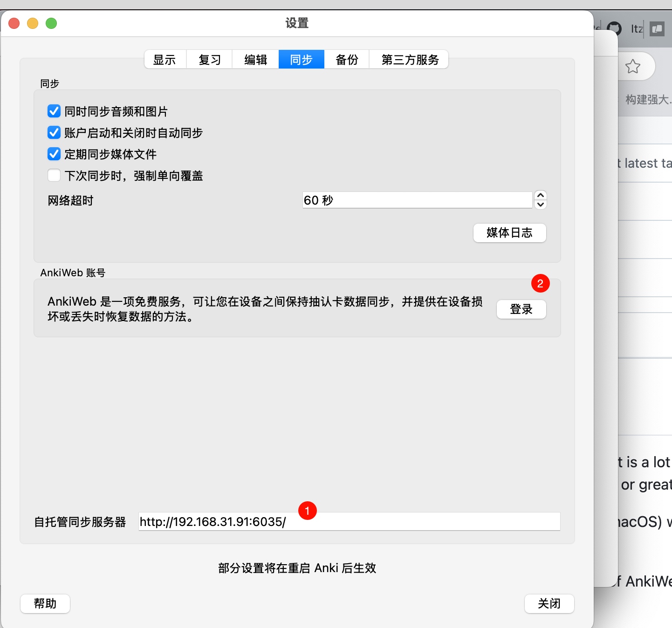Increase network timeout with up arrow
The height and width of the screenshot is (628, 672).
point(541,195)
